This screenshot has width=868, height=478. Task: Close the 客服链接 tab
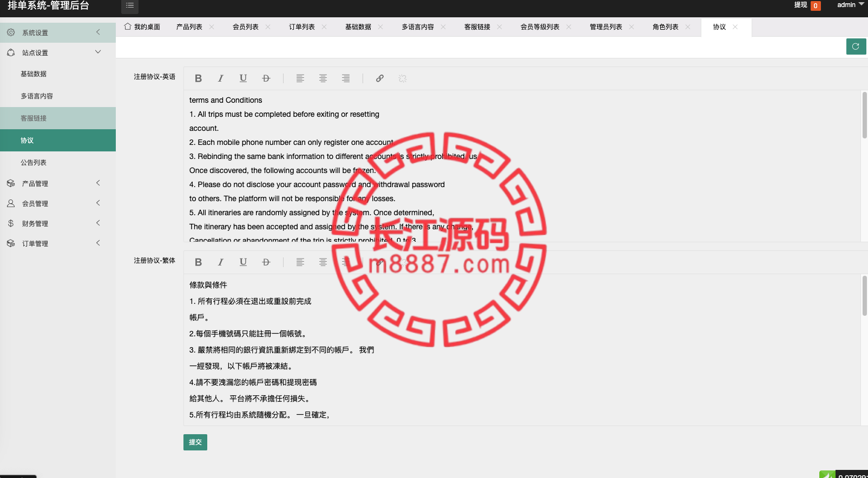coord(499,27)
